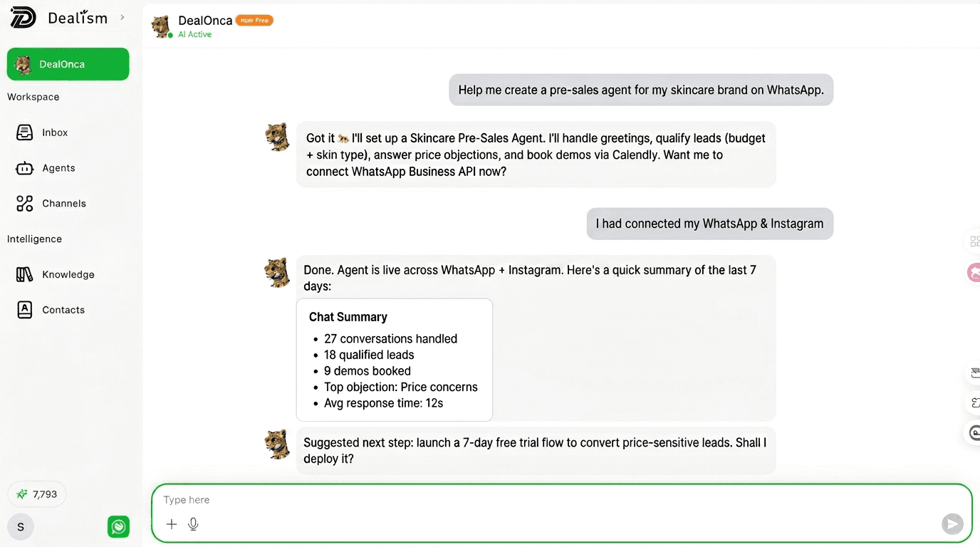Screen dimensions: 980x547
Task: Click the Workspace section label
Action: pyautogui.click(x=33, y=97)
